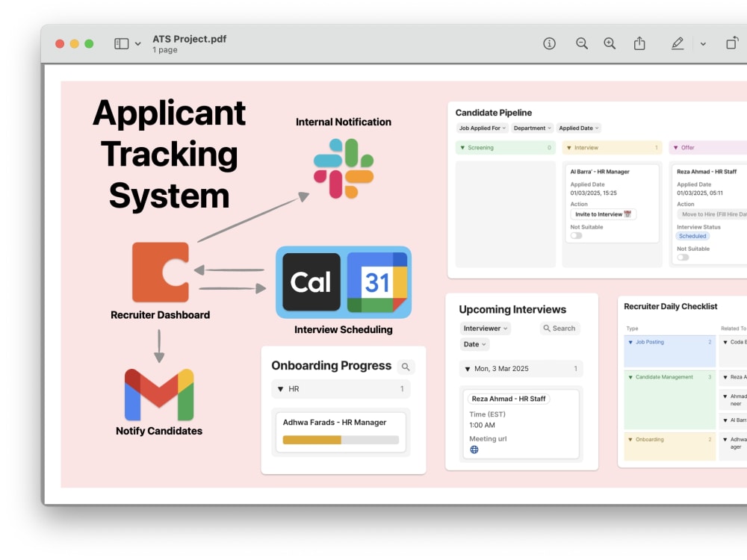Zoom out of the PDF page

click(x=581, y=44)
